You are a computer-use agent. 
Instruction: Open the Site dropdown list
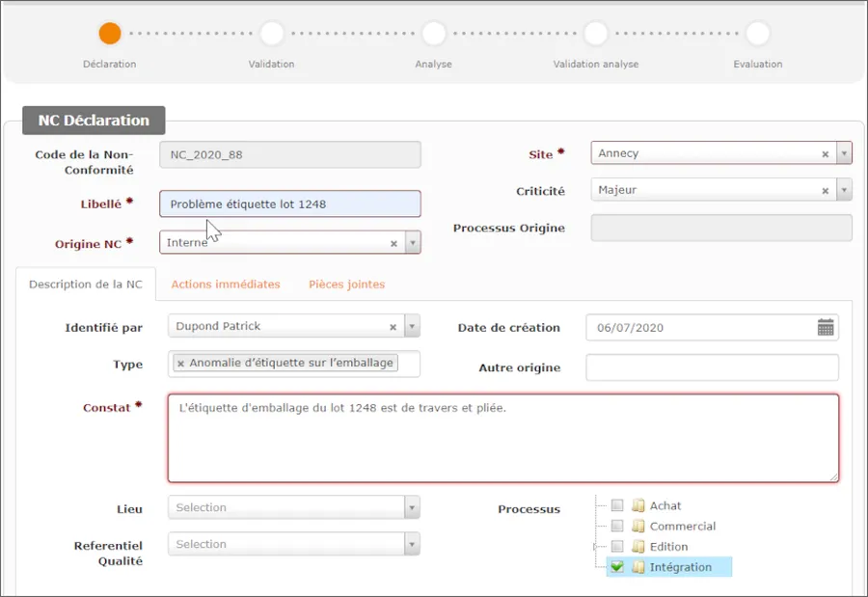844,152
